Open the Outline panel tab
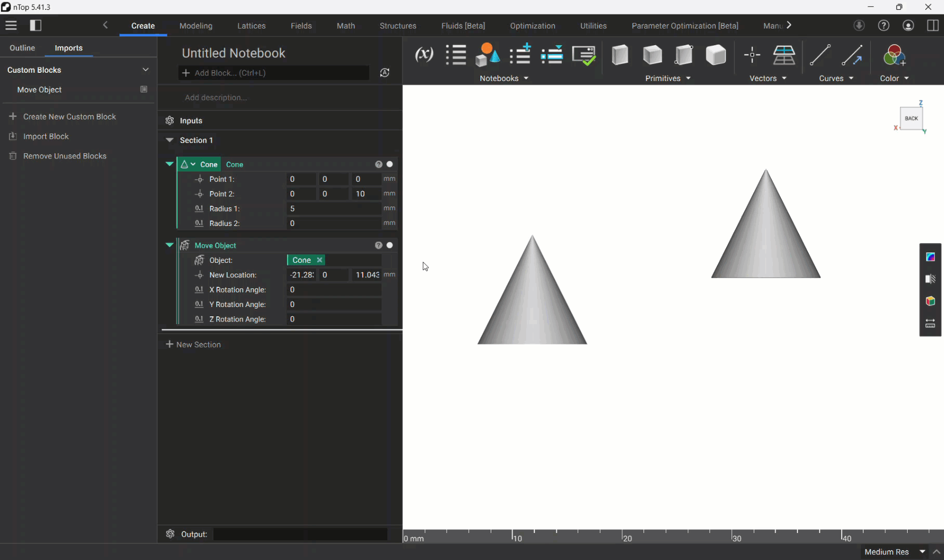The height and width of the screenshot is (560, 944). click(x=22, y=48)
